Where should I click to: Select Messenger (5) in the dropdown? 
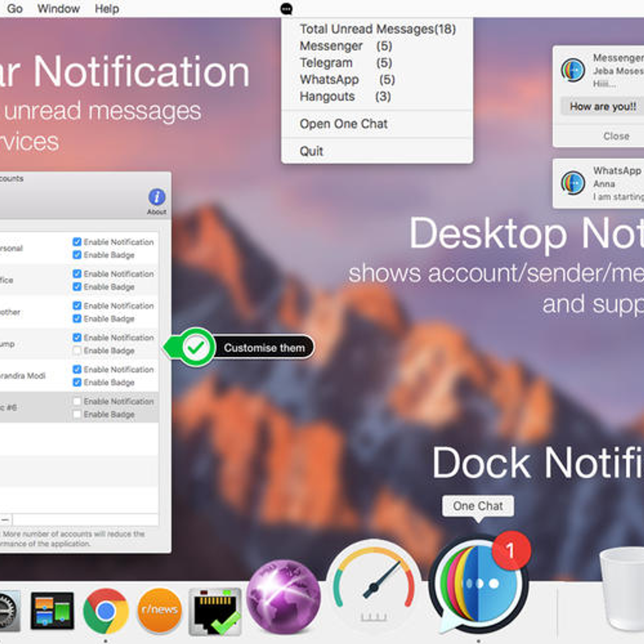pos(377,46)
